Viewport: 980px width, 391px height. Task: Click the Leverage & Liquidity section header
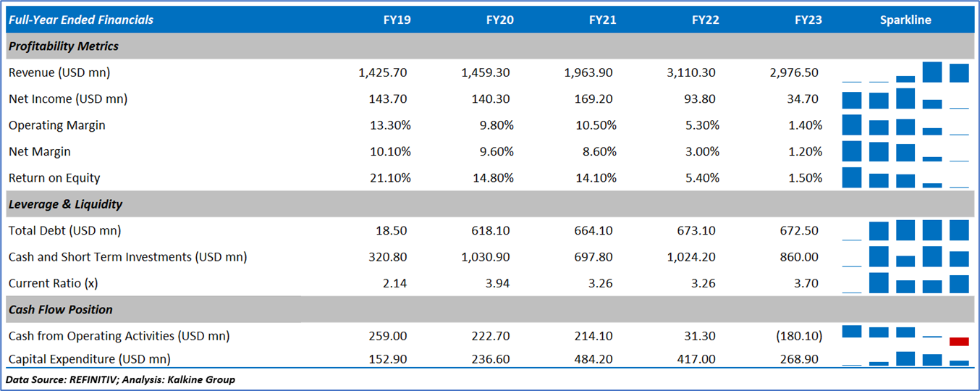66,204
